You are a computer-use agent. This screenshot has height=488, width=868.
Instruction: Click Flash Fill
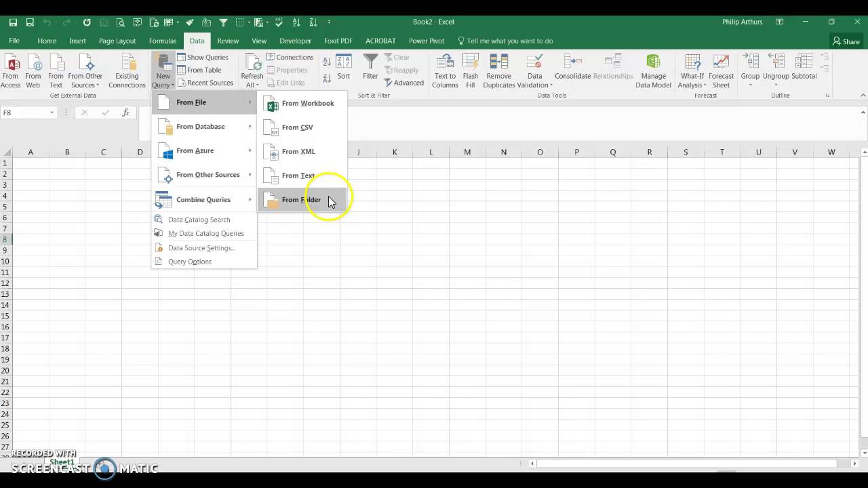(x=471, y=71)
